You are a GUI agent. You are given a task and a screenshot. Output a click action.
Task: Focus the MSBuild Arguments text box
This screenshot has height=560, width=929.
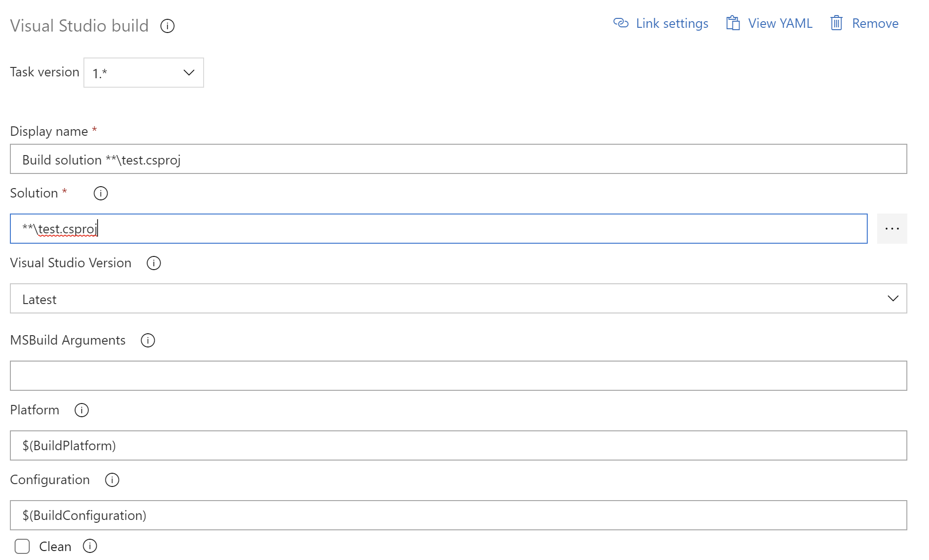(x=458, y=376)
